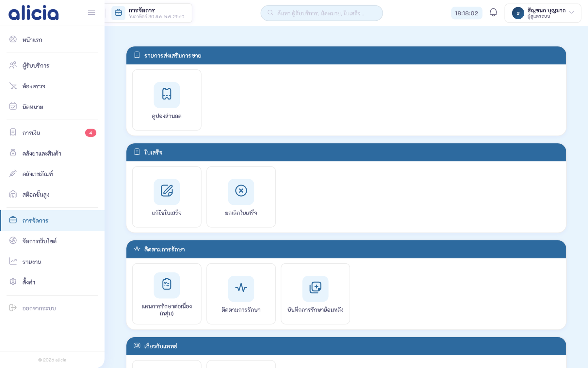588x368 pixels.
Task: Click the search magnifier icon
Action: [270, 13]
